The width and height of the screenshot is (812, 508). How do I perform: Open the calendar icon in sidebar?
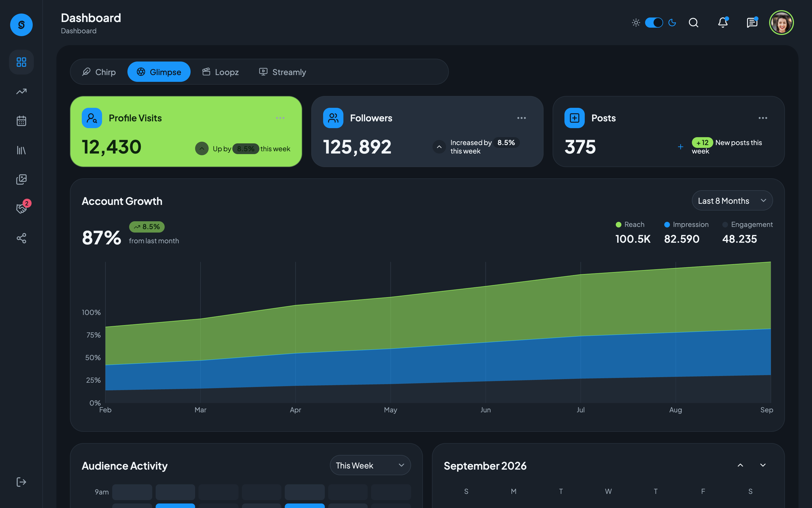coord(21,121)
